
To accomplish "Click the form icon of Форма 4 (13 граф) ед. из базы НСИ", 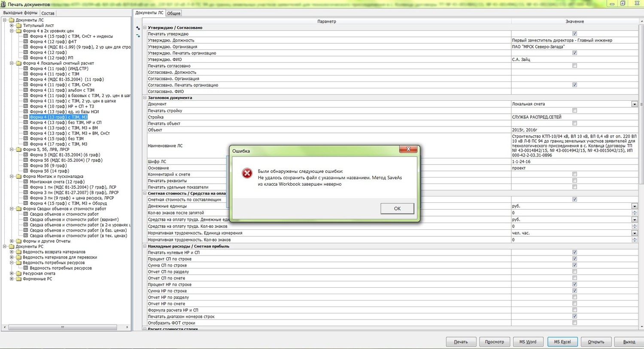I will point(26,112).
